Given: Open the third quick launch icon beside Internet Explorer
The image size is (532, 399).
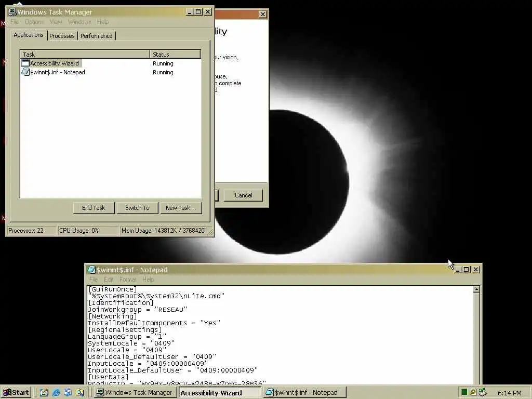Looking at the screenshot, I should click(x=68, y=393).
